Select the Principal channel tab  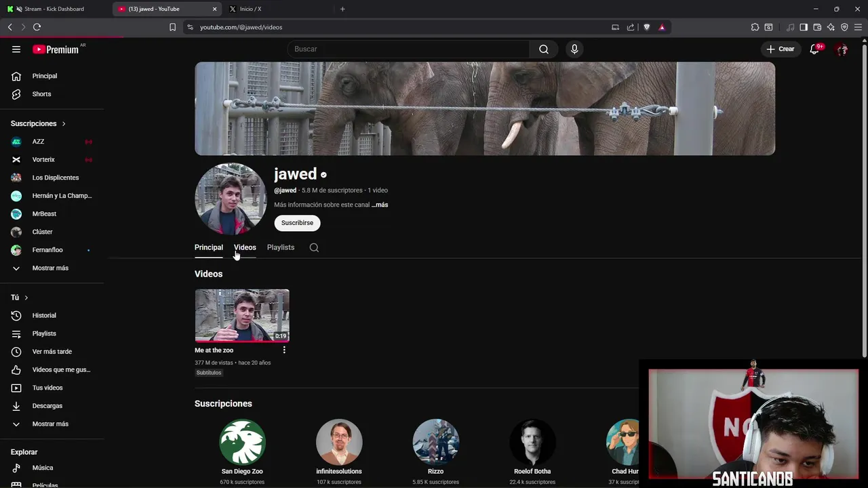pos(209,247)
